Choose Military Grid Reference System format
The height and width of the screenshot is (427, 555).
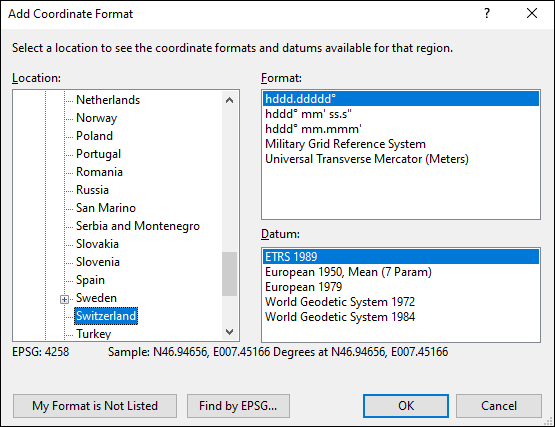coord(401,144)
